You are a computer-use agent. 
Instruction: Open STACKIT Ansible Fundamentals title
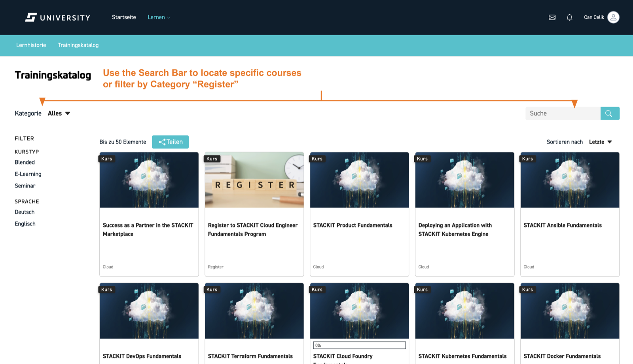[x=563, y=225]
